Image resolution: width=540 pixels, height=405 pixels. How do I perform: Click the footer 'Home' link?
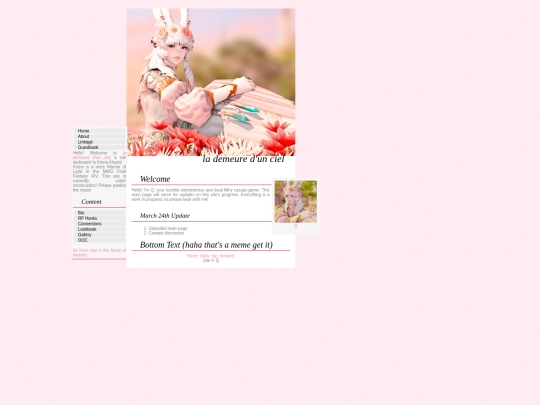pos(193,256)
